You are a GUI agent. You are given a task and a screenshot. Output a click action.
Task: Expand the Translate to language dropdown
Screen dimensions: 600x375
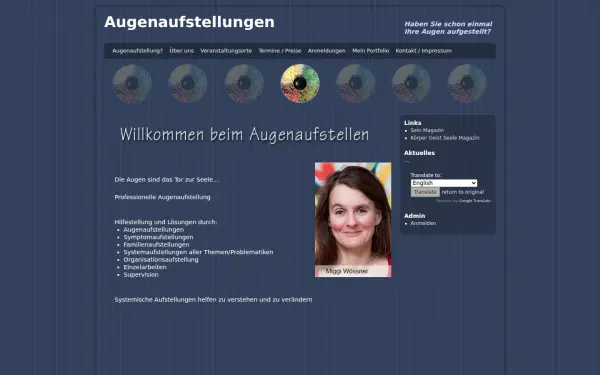(444, 183)
